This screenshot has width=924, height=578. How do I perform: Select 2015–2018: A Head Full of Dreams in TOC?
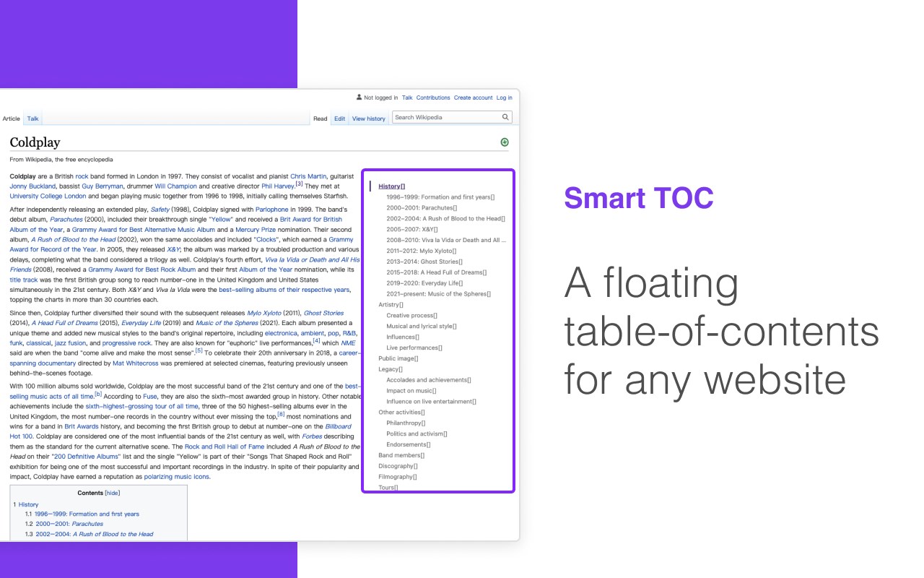[x=436, y=272]
